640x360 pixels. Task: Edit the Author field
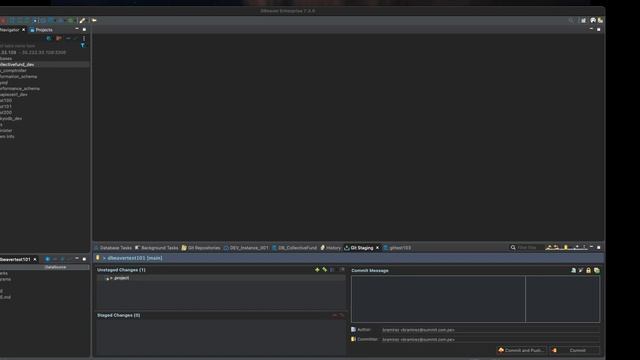pyautogui.click(x=490, y=330)
